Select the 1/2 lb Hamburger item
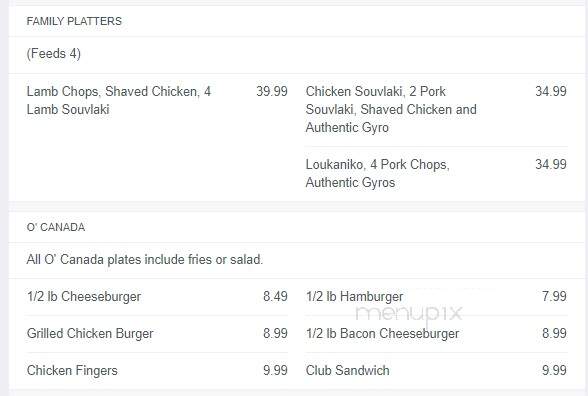The image size is (588, 396). (355, 297)
